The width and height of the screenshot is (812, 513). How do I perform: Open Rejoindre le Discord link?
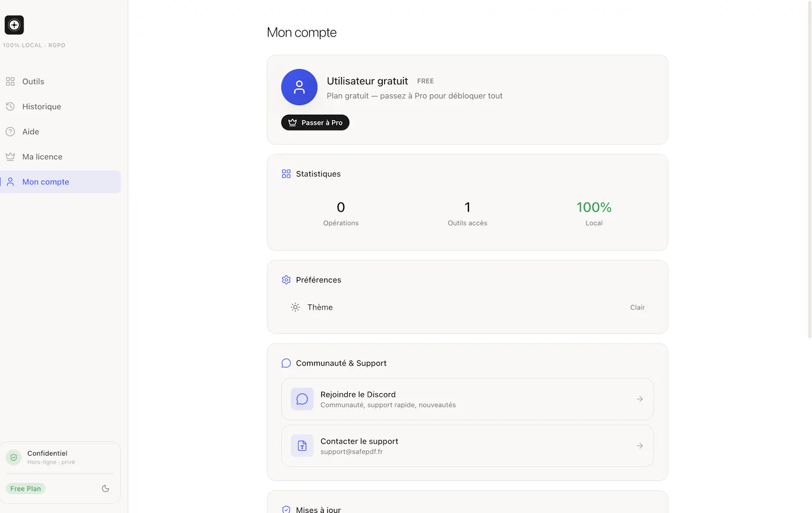[467, 399]
